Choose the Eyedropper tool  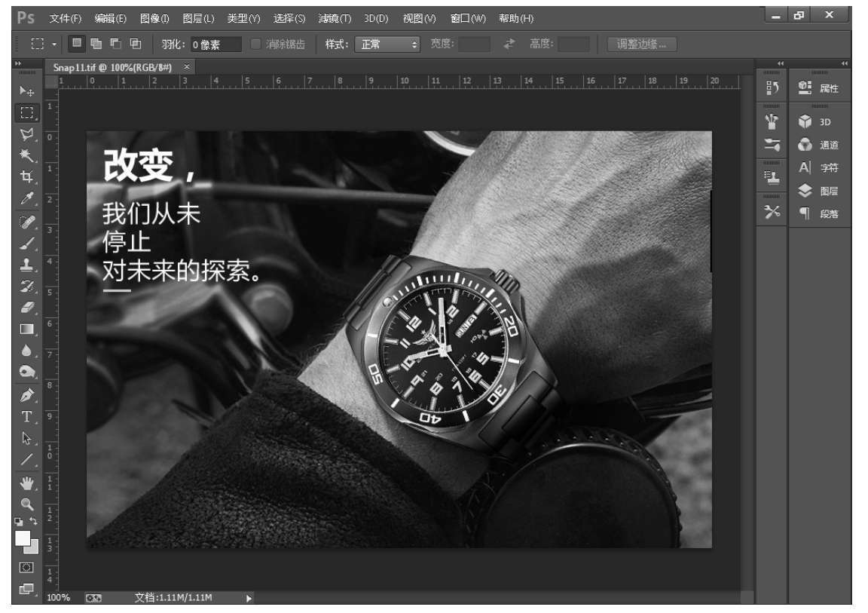[26, 199]
